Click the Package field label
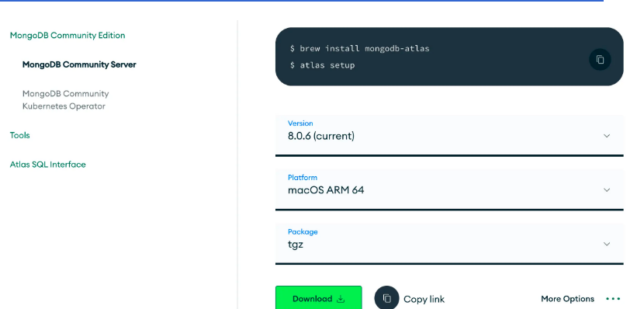Image resolution: width=644 pixels, height=309 pixels. point(303,231)
